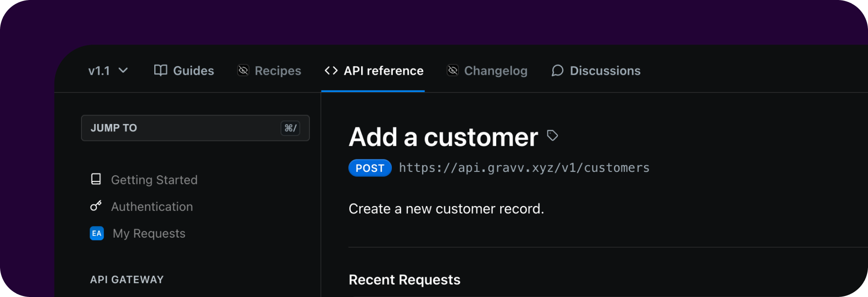Click the book icon beside Getting Started
The width and height of the screenshot is (868, 297).
tap(96, 179)
